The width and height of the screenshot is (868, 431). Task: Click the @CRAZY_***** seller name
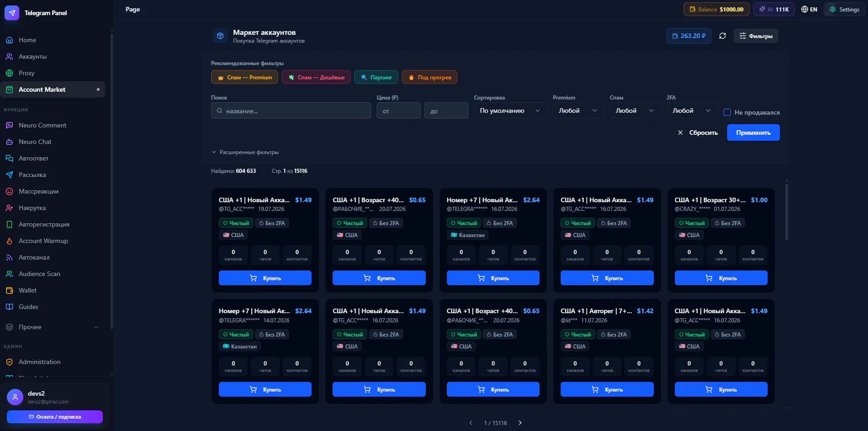[x=692, y=209]
